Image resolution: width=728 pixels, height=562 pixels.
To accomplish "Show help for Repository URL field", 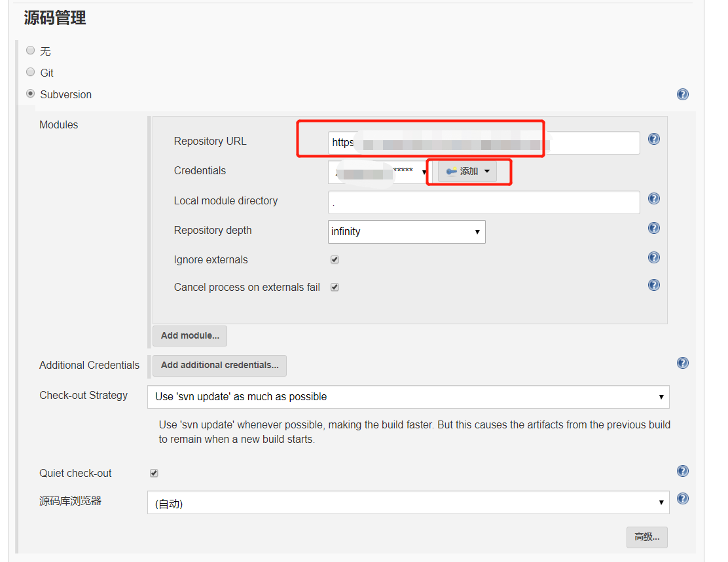I will click(x=654, y=139).
